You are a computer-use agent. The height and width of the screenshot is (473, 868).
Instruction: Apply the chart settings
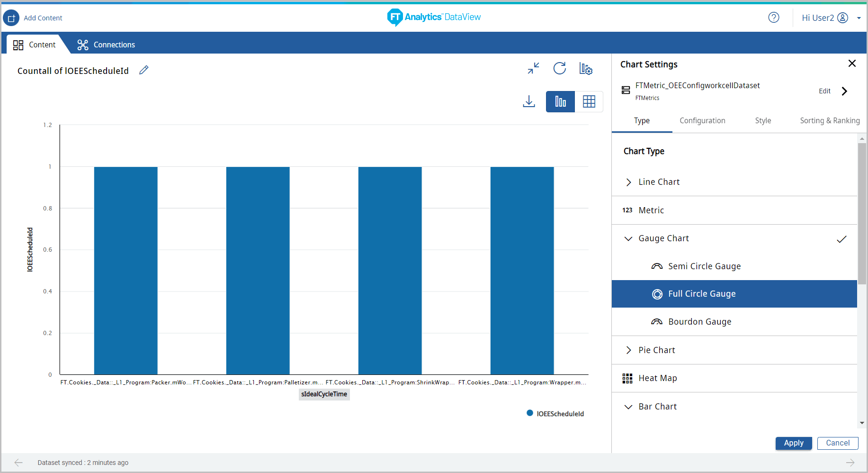pyautogui.click(x=793, y=443)
